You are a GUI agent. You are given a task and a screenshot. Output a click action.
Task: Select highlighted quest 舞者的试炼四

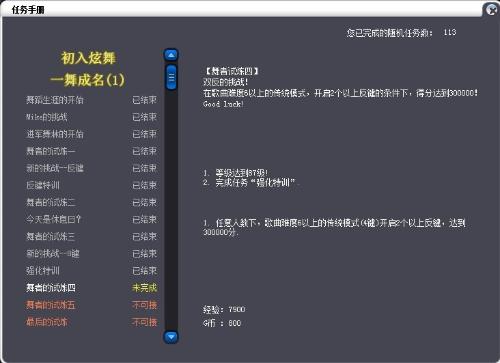tap(51, 288)
